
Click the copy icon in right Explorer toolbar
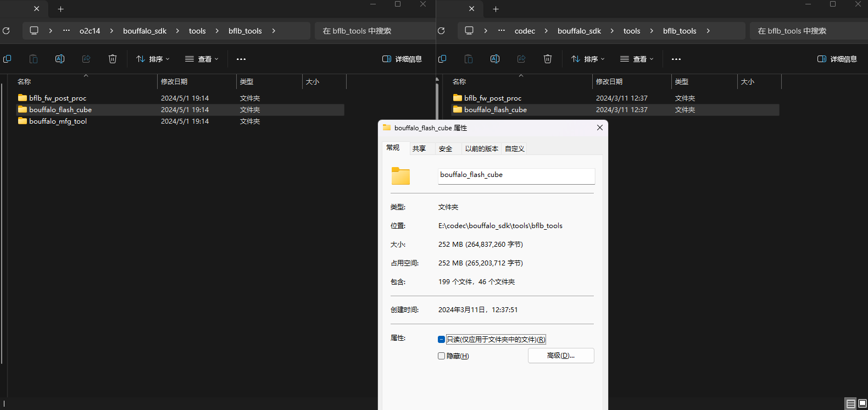(442, 59)
